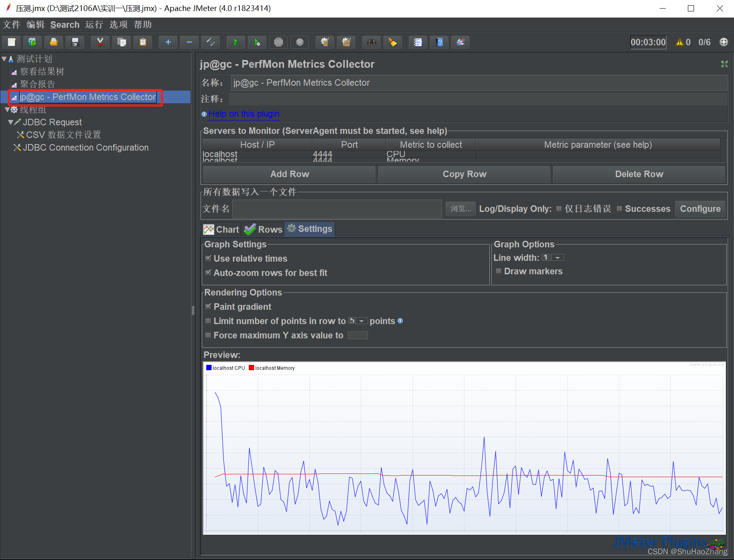Click the green expand panel icon
734x560 pixels.
pyautogui.click(x=724, y=64)
